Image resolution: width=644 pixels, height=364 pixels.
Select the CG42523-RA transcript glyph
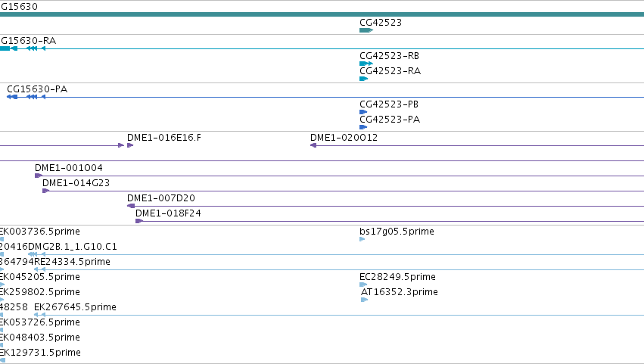pyautogui.click(x=363, y=79)
